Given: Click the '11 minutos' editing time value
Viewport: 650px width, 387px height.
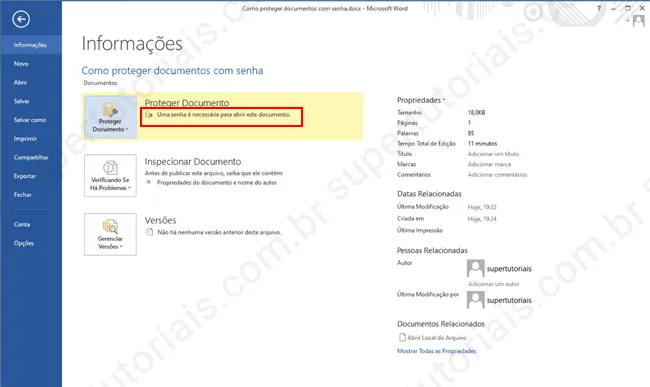Looking at the screenshot, I should point(482,143).
